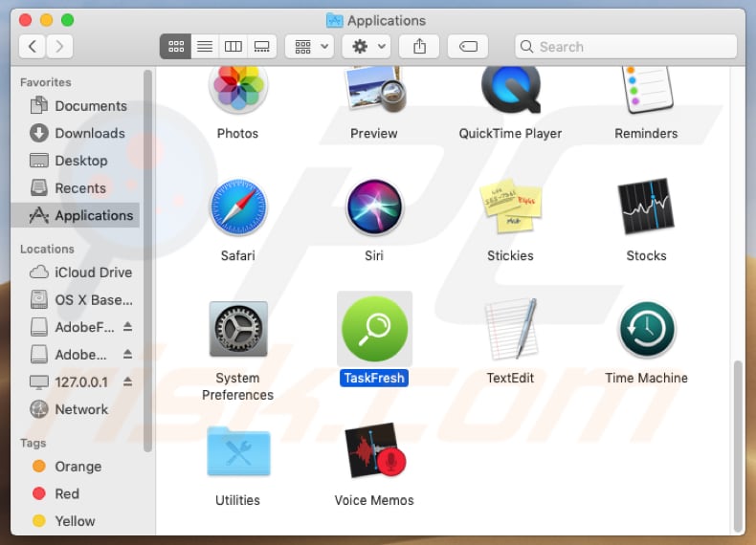Image resolution: width=756 pixels, height=545 pixels.
Task: Switch to icon view
Action: (x=175, y=47)
